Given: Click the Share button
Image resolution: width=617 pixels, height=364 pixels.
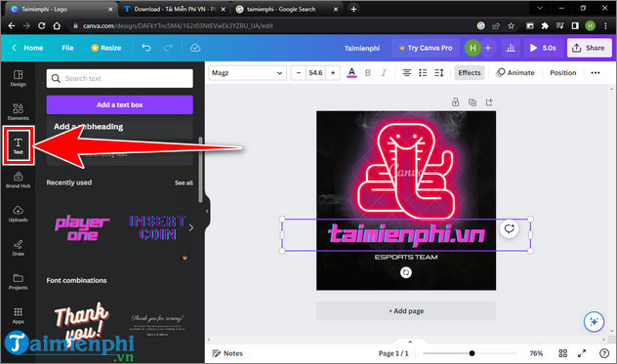Looking at the screenshot, I should click(x=589, y=48).
